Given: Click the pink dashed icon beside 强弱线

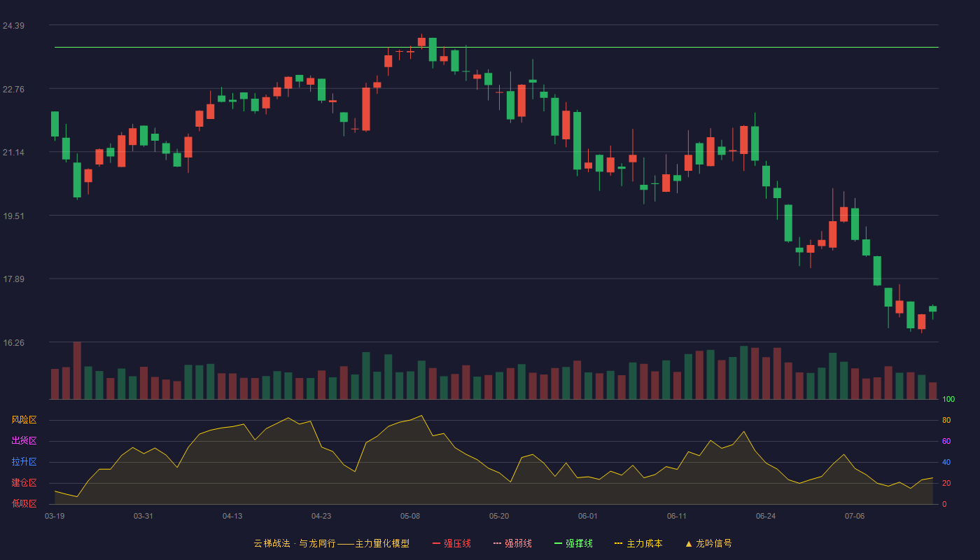Looking at the screenshot, I should coord(497,543).
